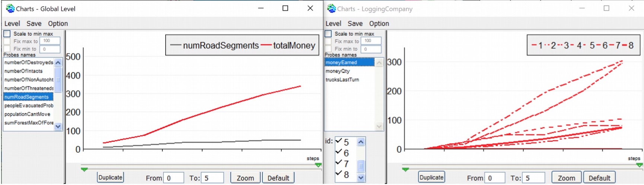Select numberOfIntacts probe in the list

click(x=23, y=71)
